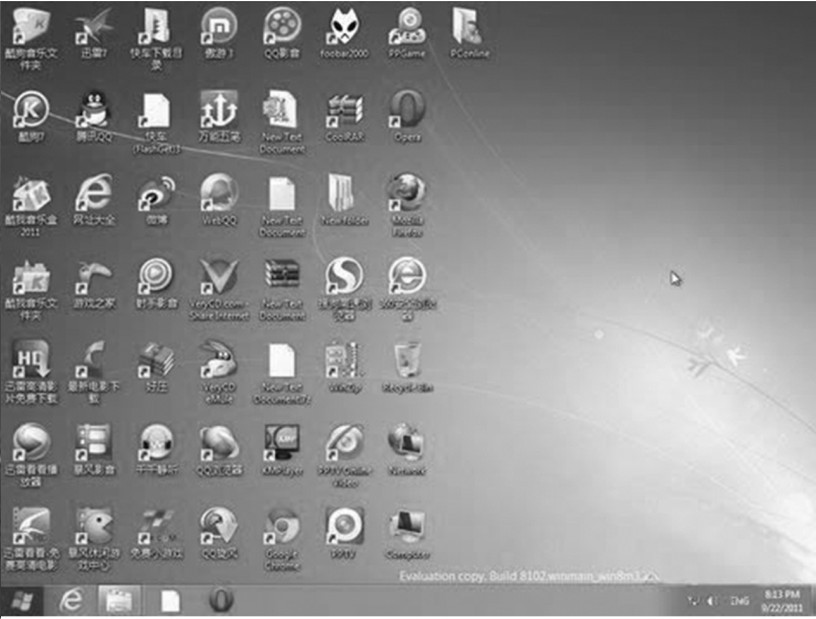Launch the 360 secure browser shortcut
Image resolution: width=816 pixels, height=619 pixels.
(407, 289)
